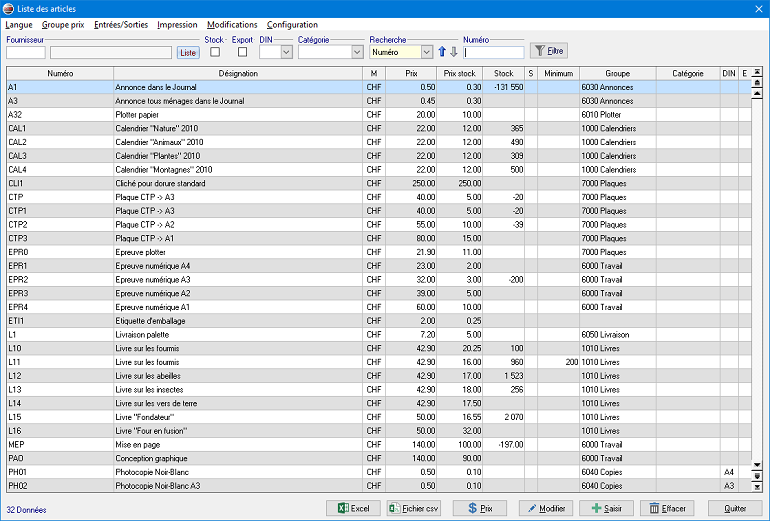
Task: Export list with the Excel button
Action: [354, 508]
